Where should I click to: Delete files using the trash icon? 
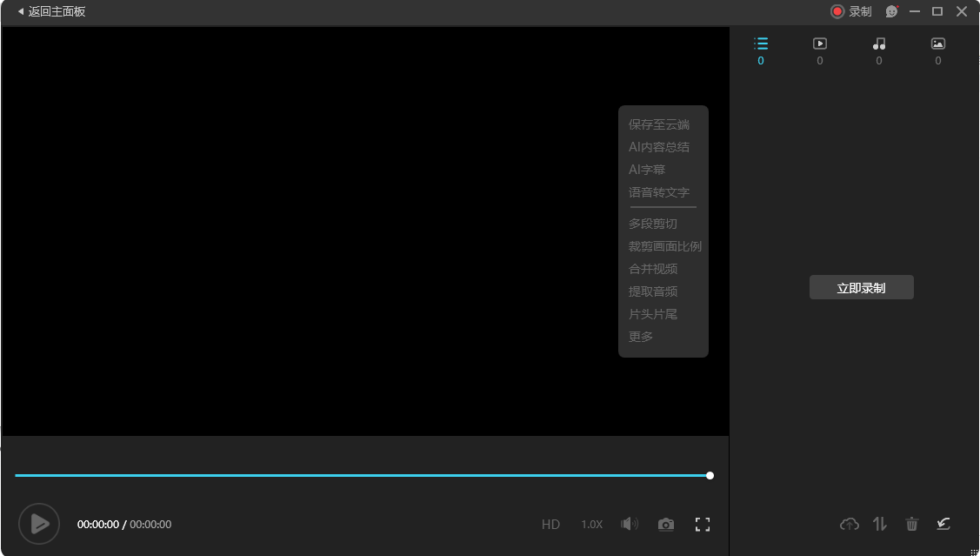(911, 524)
